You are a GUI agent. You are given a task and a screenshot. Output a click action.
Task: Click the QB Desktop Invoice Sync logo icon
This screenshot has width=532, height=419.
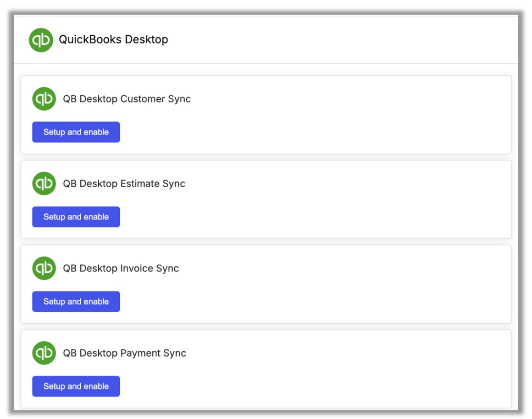click(x=44, y=268)
